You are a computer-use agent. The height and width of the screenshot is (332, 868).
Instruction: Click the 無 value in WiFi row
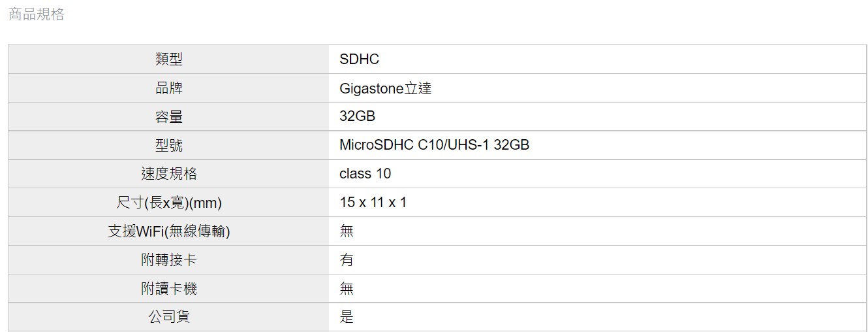[x=347, y=231]
